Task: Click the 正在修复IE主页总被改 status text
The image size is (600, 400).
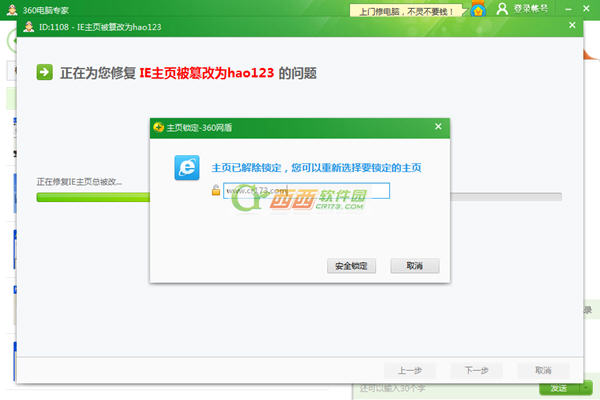Action: click(79, 182)
